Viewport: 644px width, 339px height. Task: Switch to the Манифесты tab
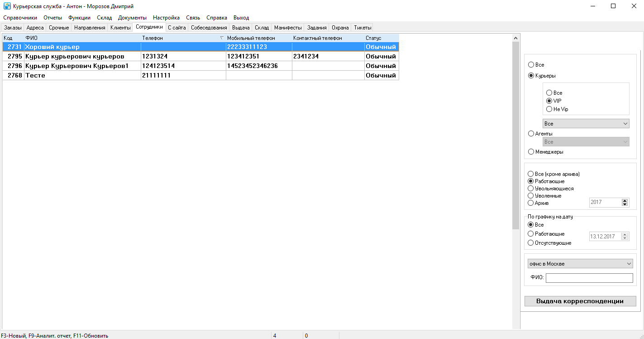click(288, 28)
